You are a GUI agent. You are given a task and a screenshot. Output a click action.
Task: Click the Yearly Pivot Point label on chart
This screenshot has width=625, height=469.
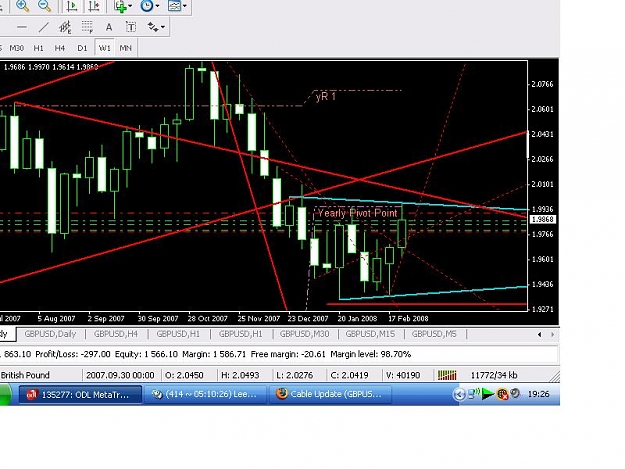358,213
